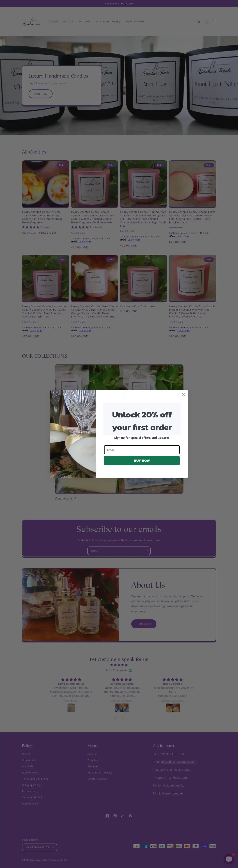Screen dimensions: 238x868
Task: Open the shopping cart icon
Action: tap(214, 21)
